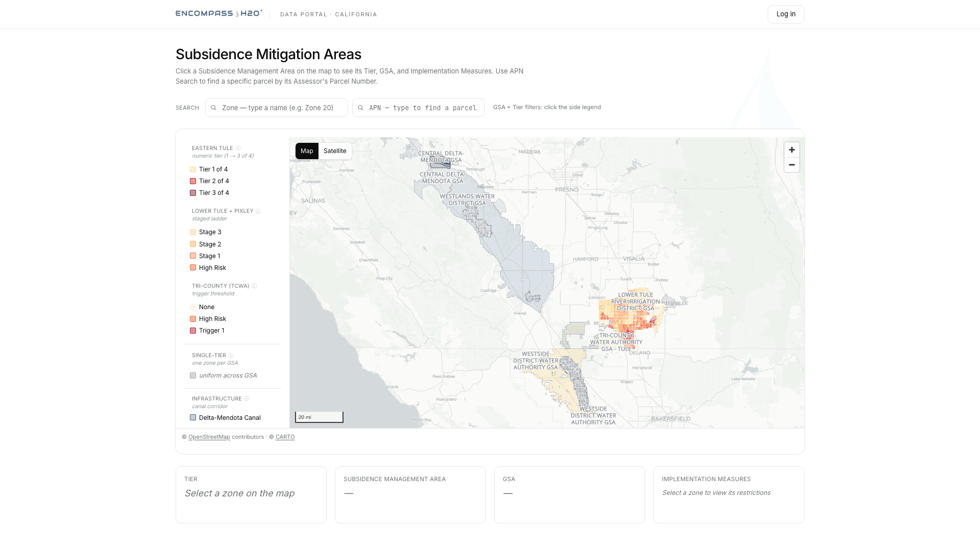Filter Lower Tule High Risk legend entry
The height and width of the screenshot is (551, 980).
(x=208, y=268)
